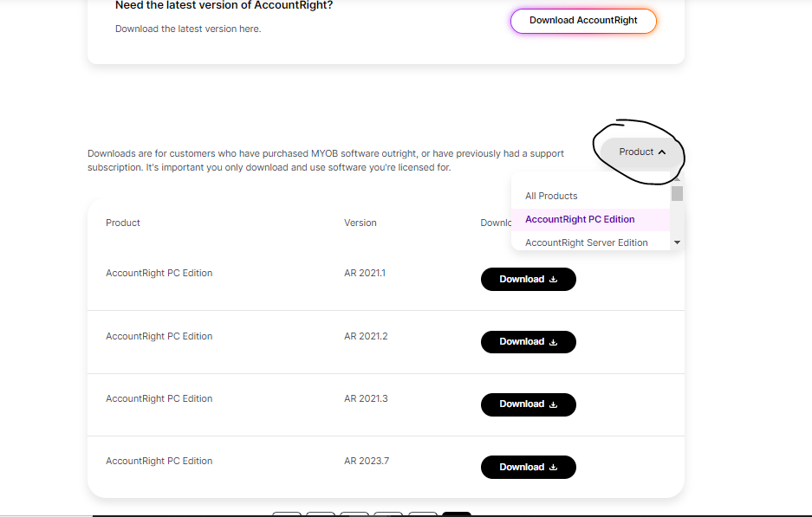812x517 pixels.
Task: Collapse the Product filter dropdown
Action: [641, 152]
